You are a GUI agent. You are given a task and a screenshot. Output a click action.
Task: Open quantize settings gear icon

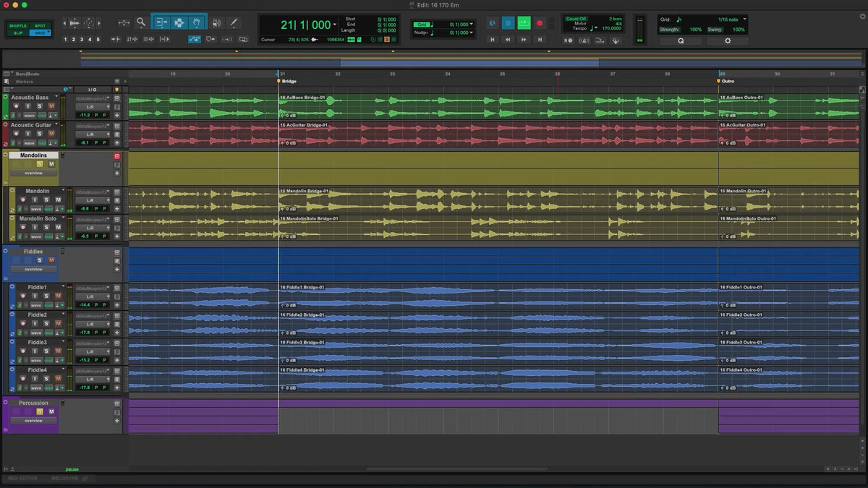727,41
